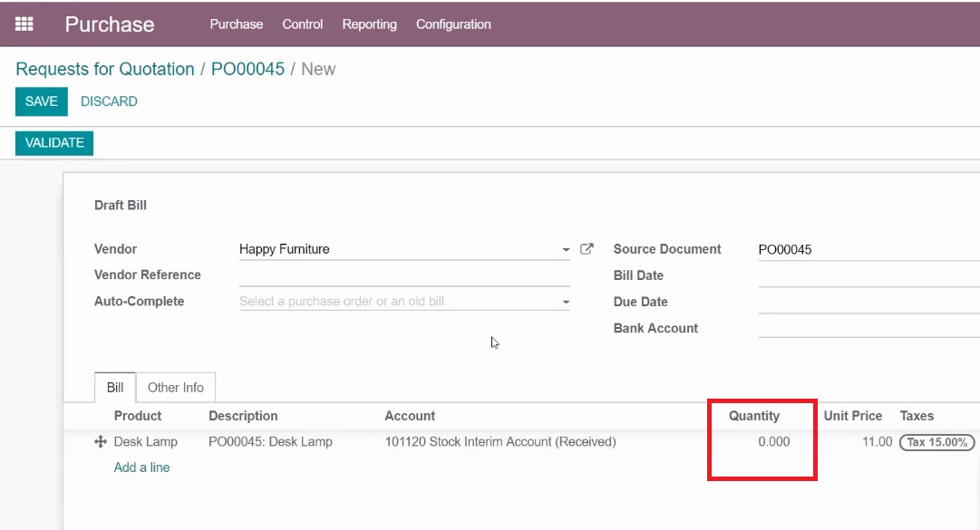Click the Unit Price column header
The image size is (980, 530).
(852, 417)
